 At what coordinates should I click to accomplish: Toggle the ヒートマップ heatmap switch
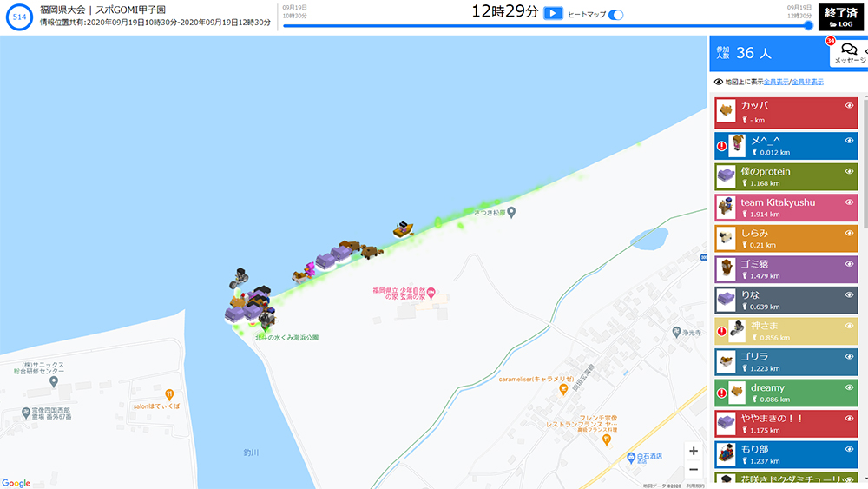pyautogui.click(x=616, y=15)
